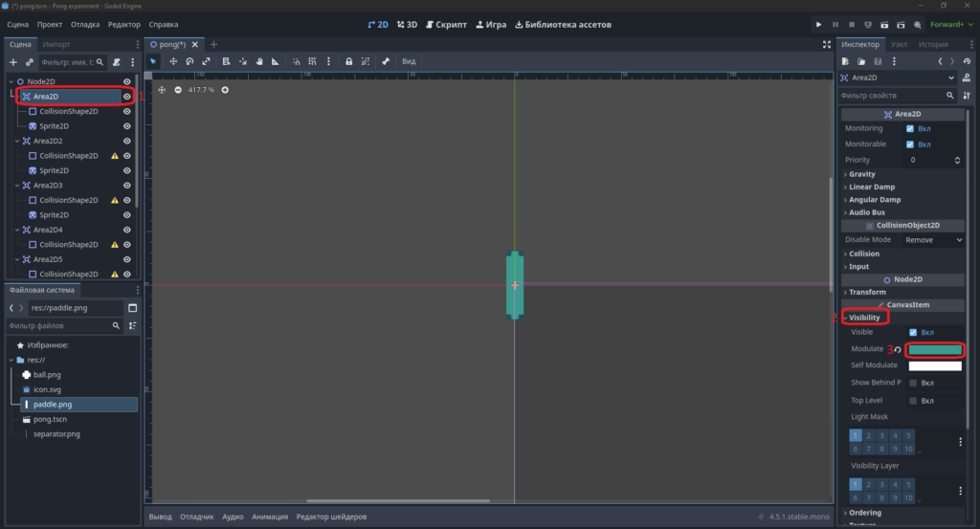Open the Сцена menu
This screenshot has width=980, height=529.
coord(17,24)
